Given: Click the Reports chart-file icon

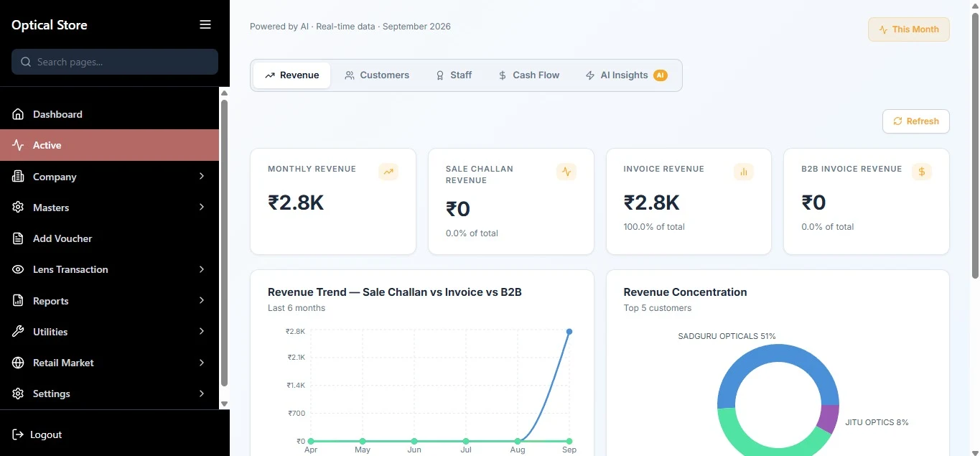Looking at the screenshot, I should [18, 300].
